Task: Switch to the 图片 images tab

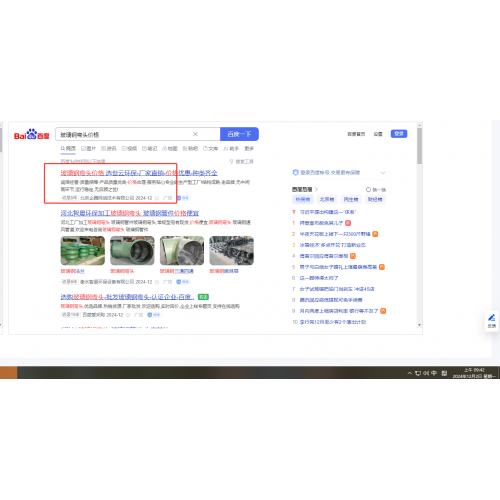Action: (88, 148)
